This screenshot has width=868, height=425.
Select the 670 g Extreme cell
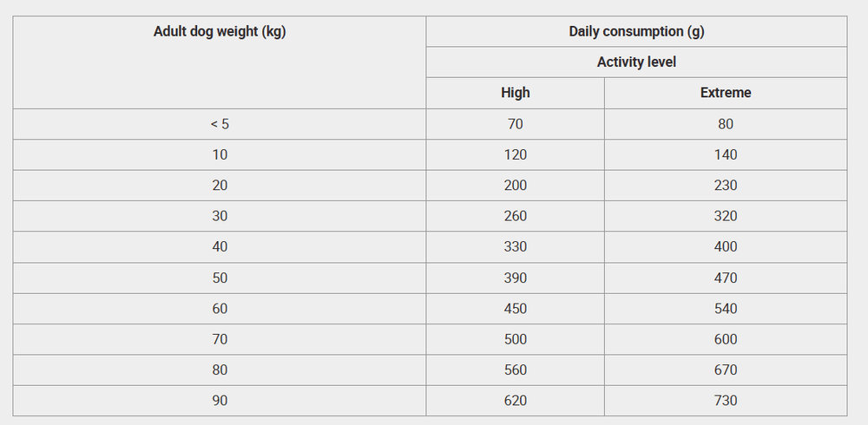click(726, 370)
